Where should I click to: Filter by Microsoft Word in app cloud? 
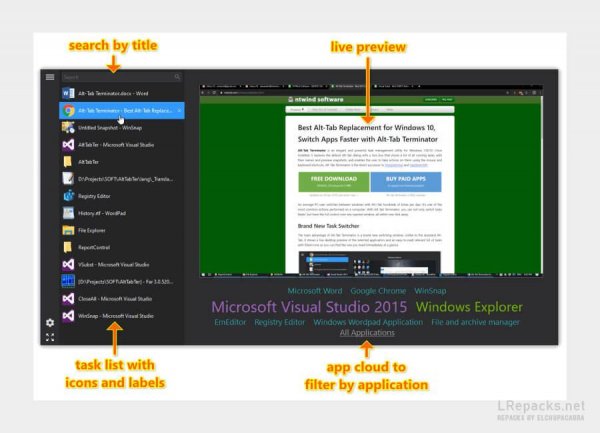point(315,291)
